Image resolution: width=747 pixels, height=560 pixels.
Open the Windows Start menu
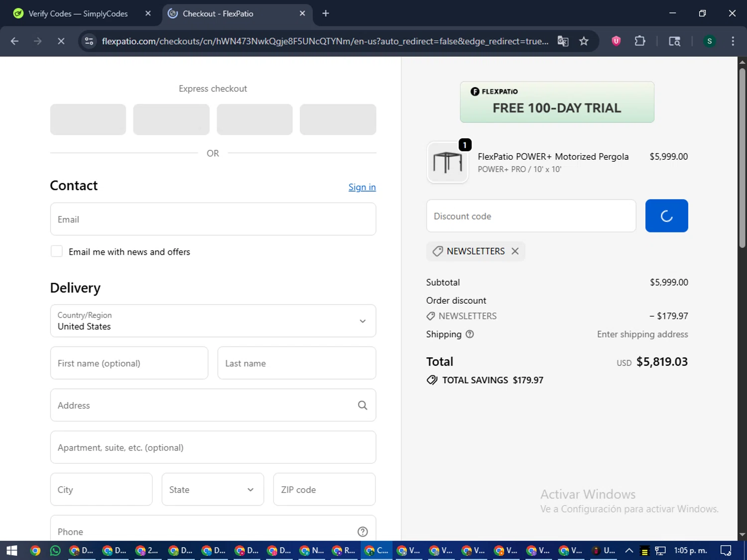(11, 551)
